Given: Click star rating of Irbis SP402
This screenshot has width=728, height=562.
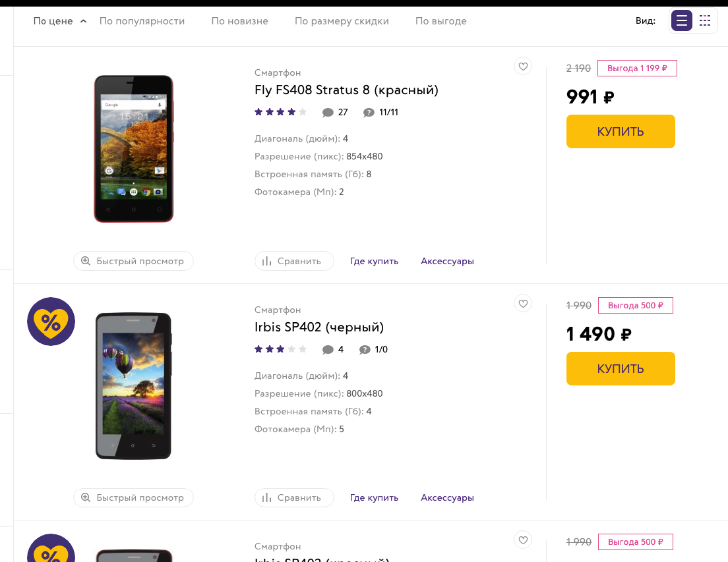Looking at the screenshot, I should [x=280, y=349].
